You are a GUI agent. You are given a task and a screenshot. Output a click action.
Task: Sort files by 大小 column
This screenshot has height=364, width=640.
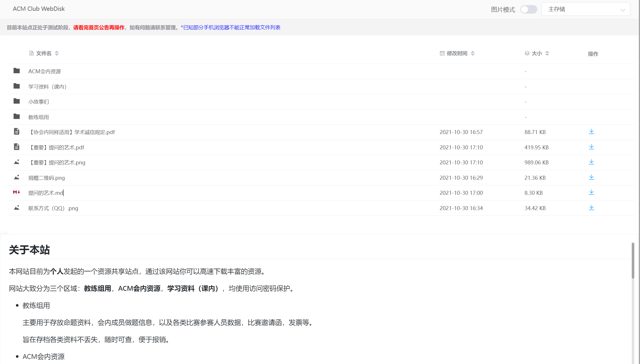tap(537, 53)
